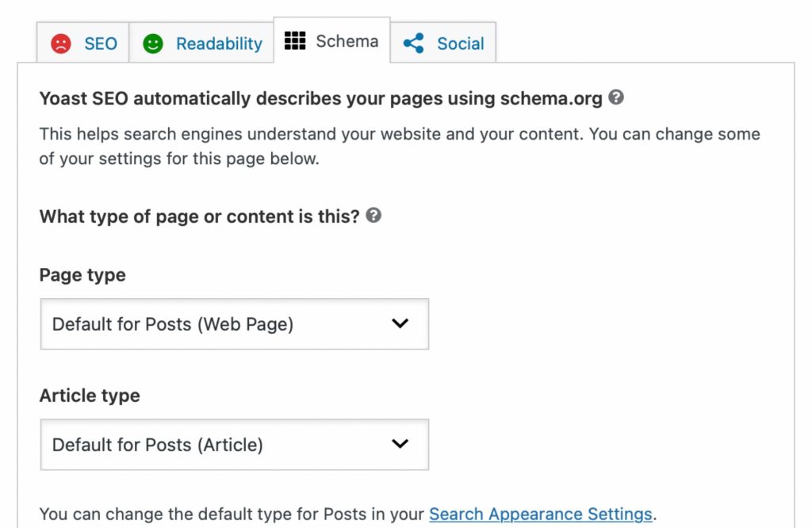Image resolution: width=812 pixels, height=528 pixels.
Task: Switch to the Readability tab
Action: 201,43
